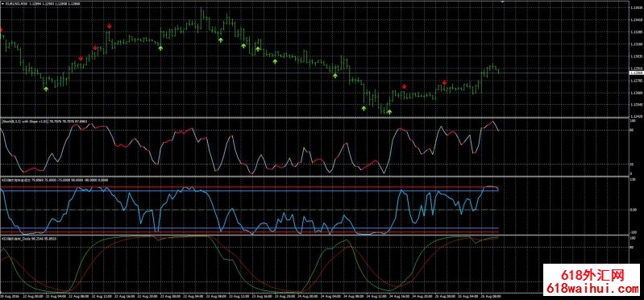The image size is (644, 300).
Task: Click the red arrow cut off at the chart's left edge
Action: 2,30
